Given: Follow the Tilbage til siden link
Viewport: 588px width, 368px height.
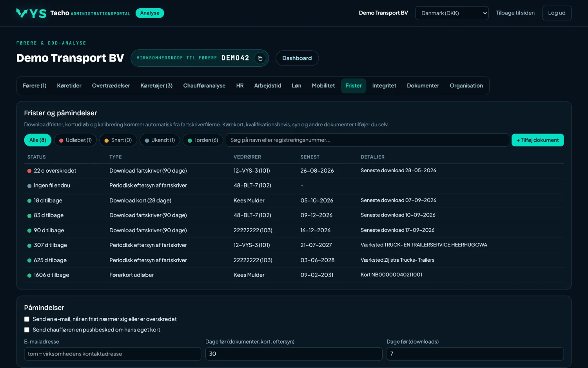Looking at the screenshot, I should (x=515, y=13).
